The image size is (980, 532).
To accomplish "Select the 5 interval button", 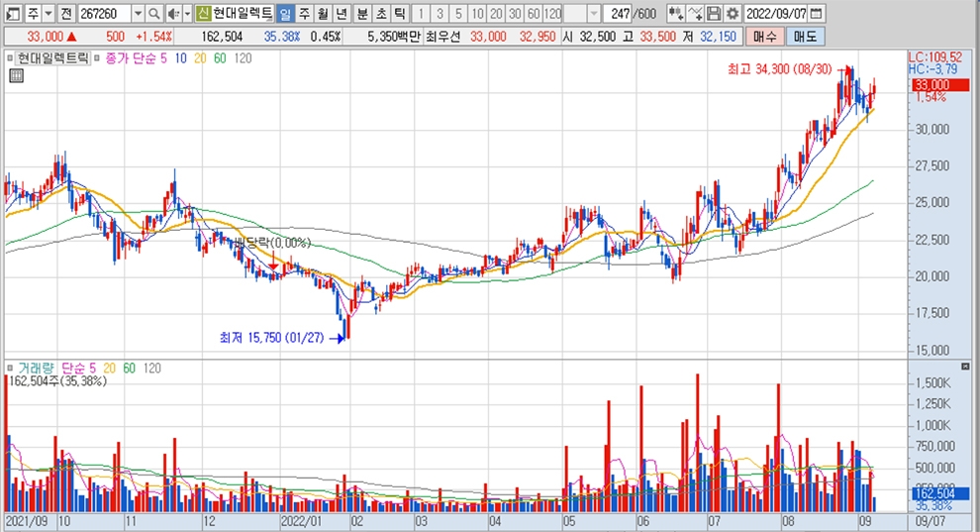I will point(458,13).
